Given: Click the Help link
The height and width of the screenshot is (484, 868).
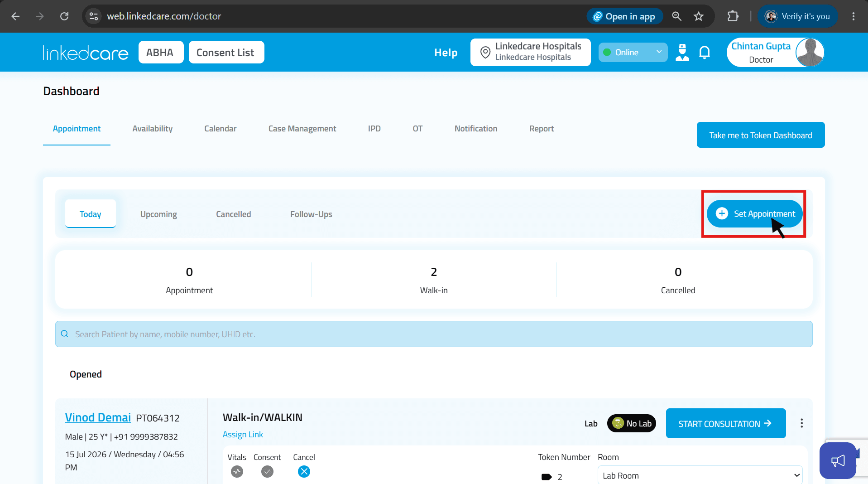Looking at the screenshot, I should coord(446,53).
